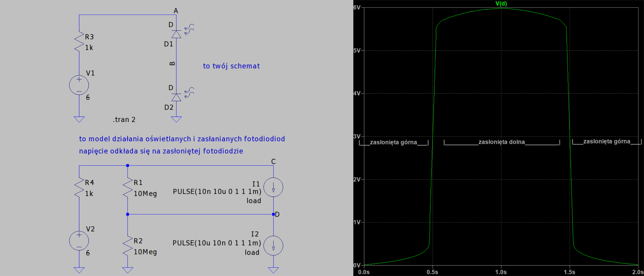Click the R4 resistor symbol
644x276 pixels.
pos(79,187)
